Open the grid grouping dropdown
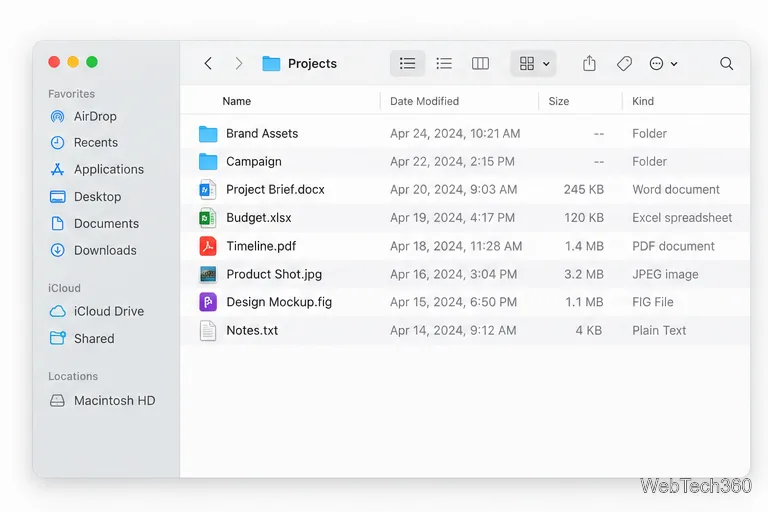This screenshot has height=512, width=768. 533,63
